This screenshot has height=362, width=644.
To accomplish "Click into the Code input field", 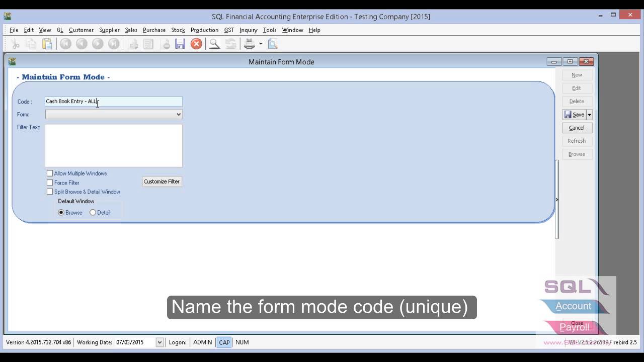I will [x=114, y=102].
